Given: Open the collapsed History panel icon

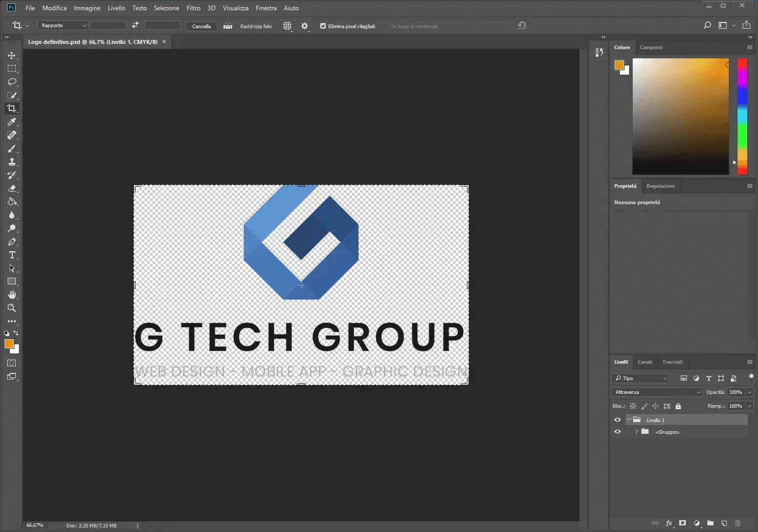Looking at the screenshot, I should (x=599, y=52).
